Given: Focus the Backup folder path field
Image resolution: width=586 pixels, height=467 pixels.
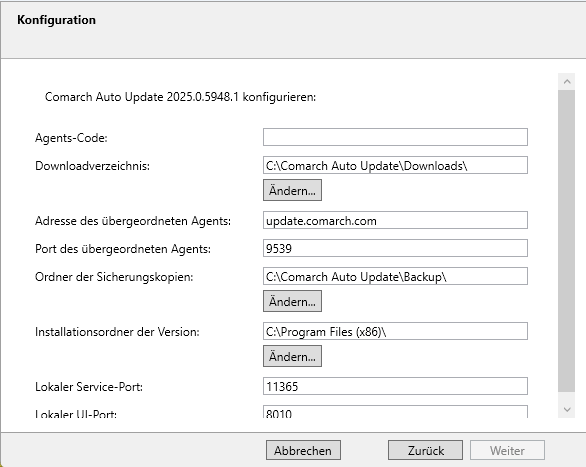Looking at the screenshot, I should point(395,276).
